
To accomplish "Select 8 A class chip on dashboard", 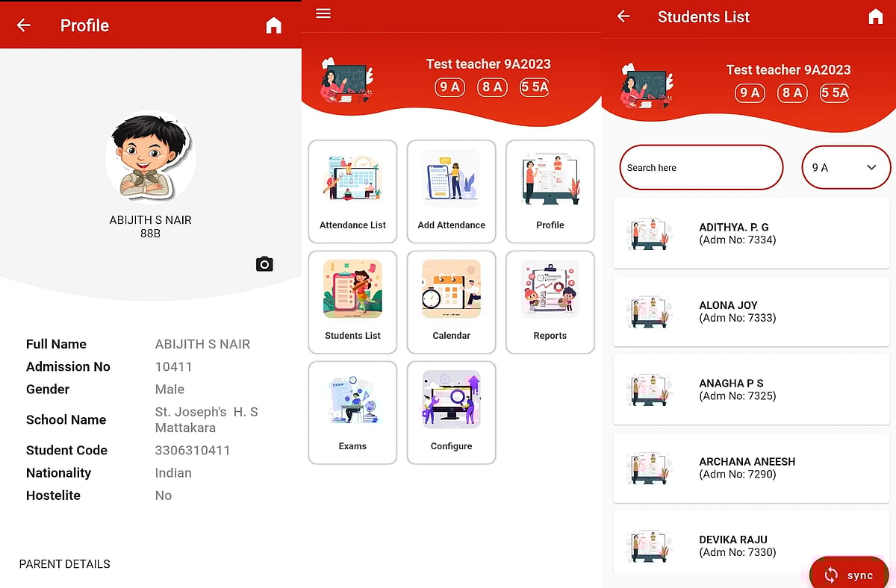I will pyautogui.click(x=492, y=87).
